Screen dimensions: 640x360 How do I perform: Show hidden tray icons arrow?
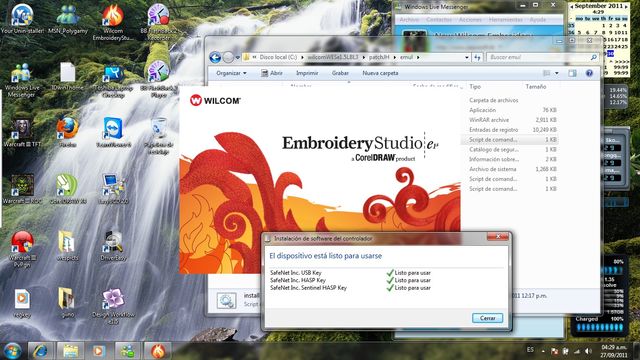(543, 351)
